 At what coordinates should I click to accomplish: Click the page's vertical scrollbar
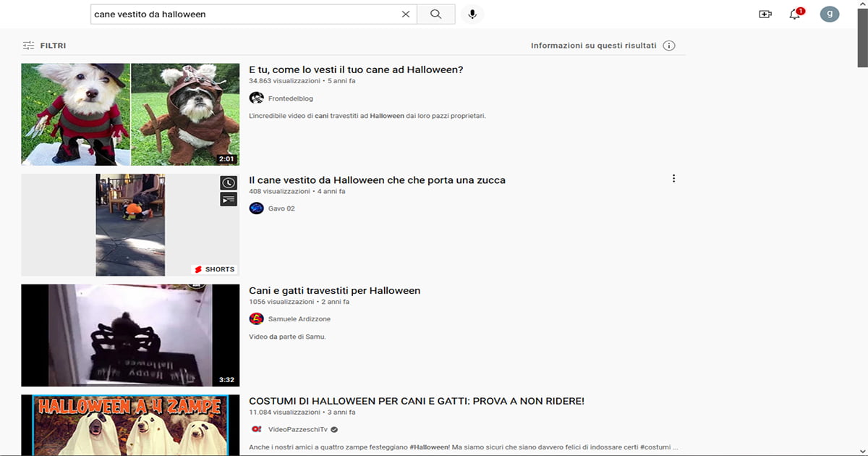(862, 217)
